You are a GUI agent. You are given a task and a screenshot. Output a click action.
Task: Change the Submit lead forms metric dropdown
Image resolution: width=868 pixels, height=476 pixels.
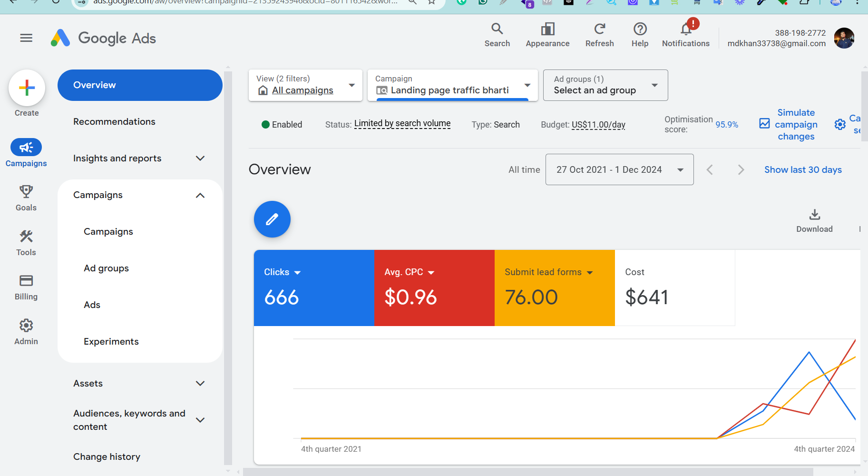[549, 272]
